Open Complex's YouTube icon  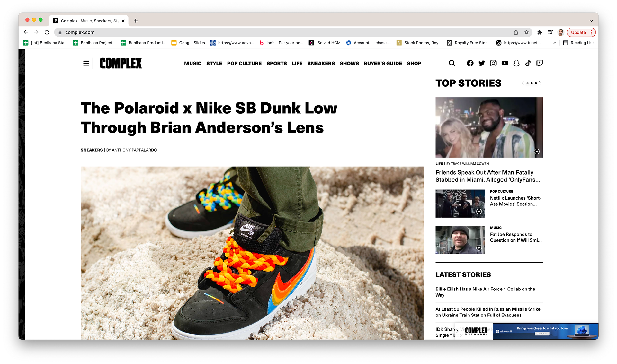[x=505, y=63]
